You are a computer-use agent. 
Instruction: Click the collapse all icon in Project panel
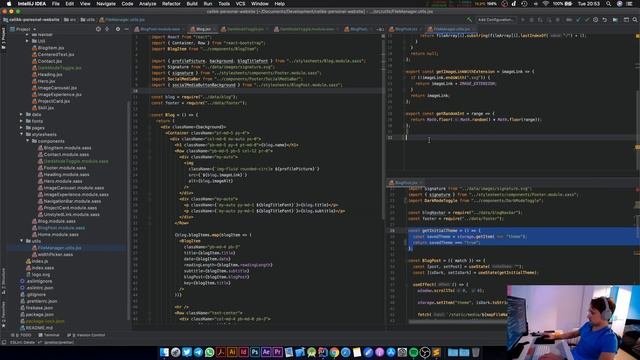tap(107, 29)
